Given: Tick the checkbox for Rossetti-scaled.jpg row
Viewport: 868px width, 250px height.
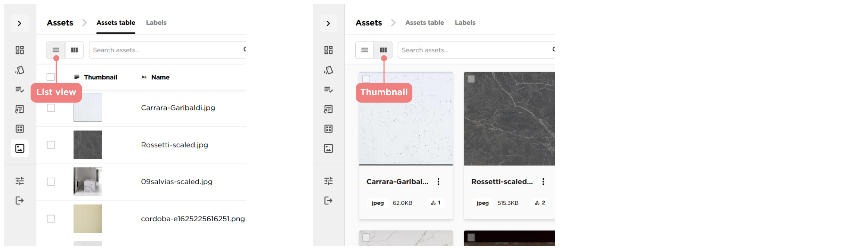Looking at the screenshot, I should pos(51,145).
